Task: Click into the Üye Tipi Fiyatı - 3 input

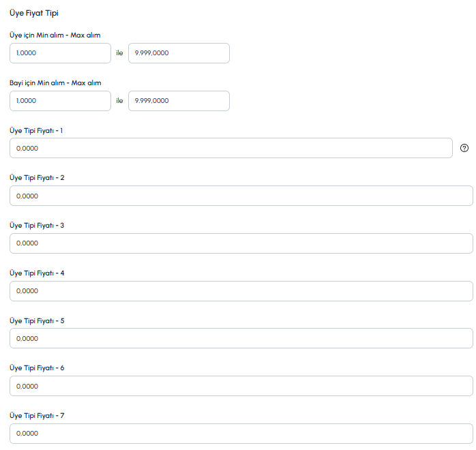Action: click(241, 243)
